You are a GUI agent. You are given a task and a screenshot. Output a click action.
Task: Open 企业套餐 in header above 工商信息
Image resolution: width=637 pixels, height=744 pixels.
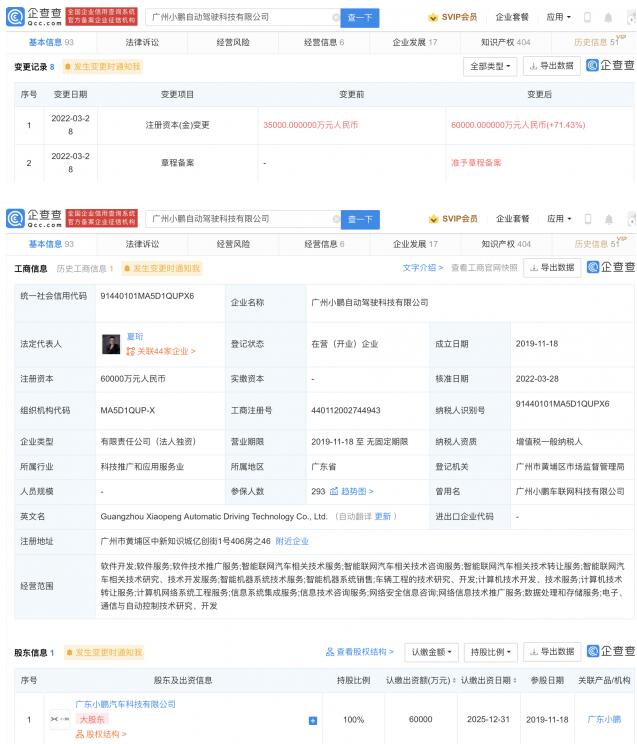tap(512, 219)
